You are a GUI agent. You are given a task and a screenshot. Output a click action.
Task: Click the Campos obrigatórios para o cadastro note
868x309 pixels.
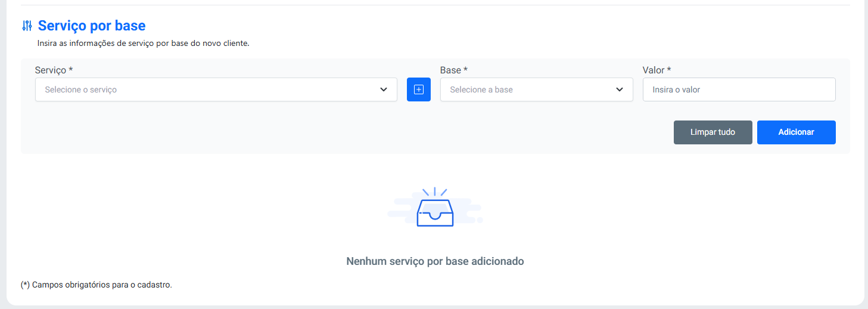(x=97, y=285)
